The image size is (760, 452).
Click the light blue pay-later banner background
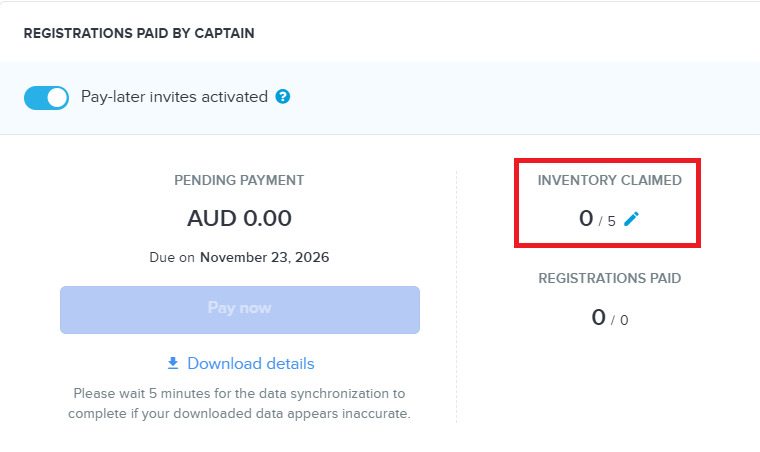pos(485,98)
